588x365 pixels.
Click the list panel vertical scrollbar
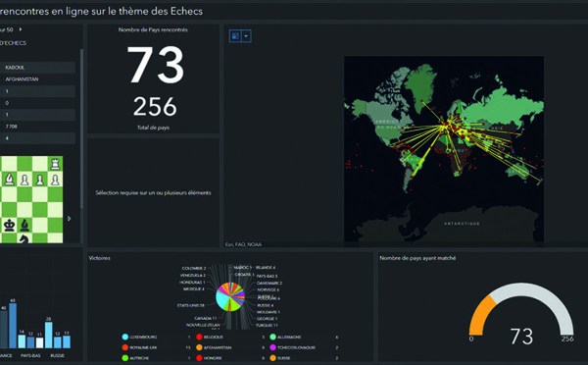click(x=81, y=128)
